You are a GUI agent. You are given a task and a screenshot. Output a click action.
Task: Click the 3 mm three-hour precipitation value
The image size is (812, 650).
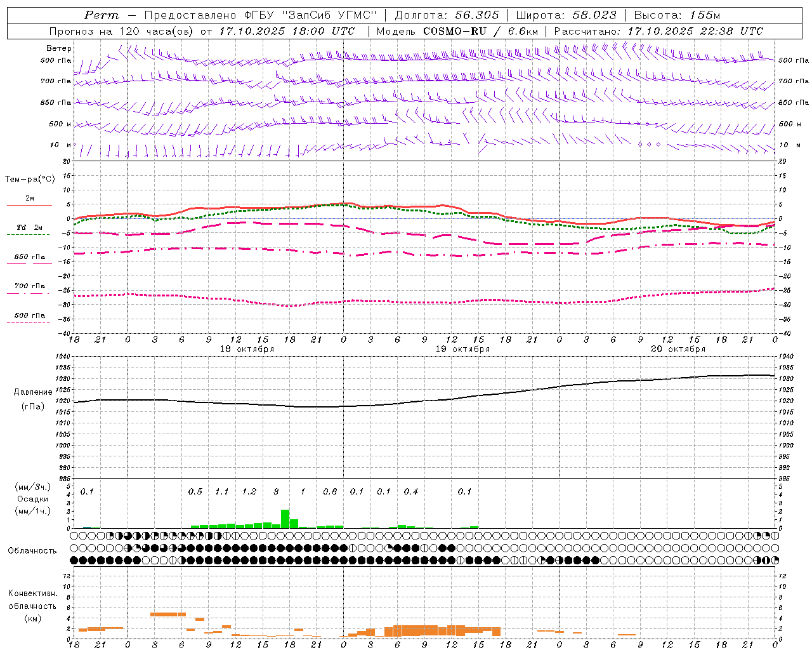(276, 491)
